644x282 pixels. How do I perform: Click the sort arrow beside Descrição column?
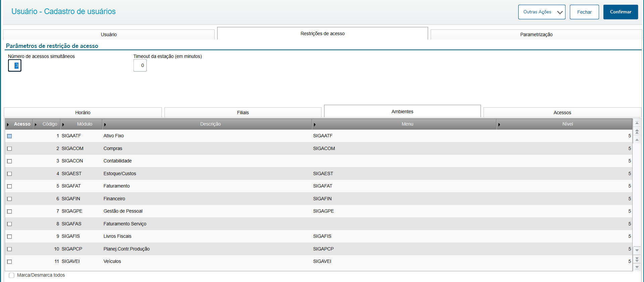pyautogui.click(x=105, y=125)
